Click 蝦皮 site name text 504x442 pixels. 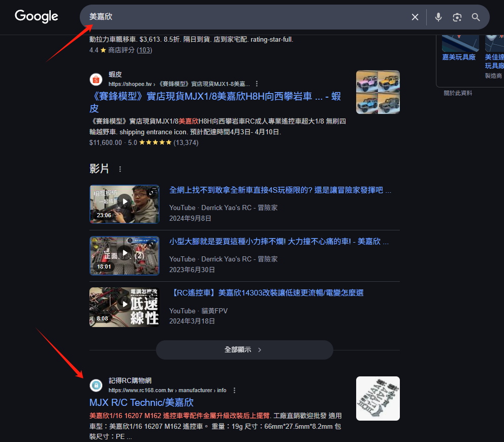tap(115, 74)
